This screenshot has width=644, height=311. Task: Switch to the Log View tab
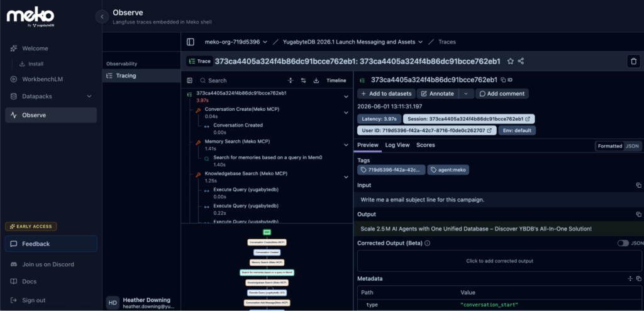tap(397, 145)
